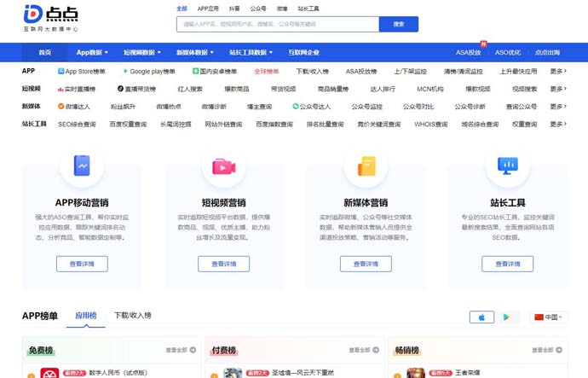
Task: Open ASO优化 in the top nav
Action: tap(508, 52)
